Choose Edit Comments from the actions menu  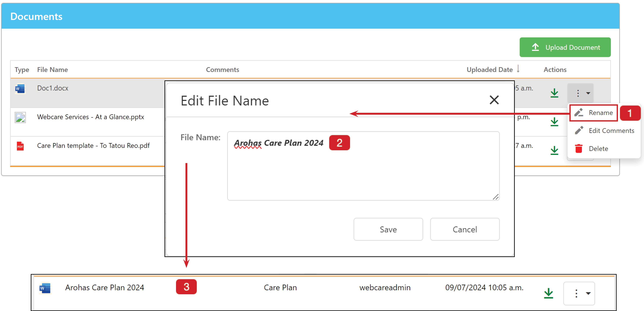(604, 131)
